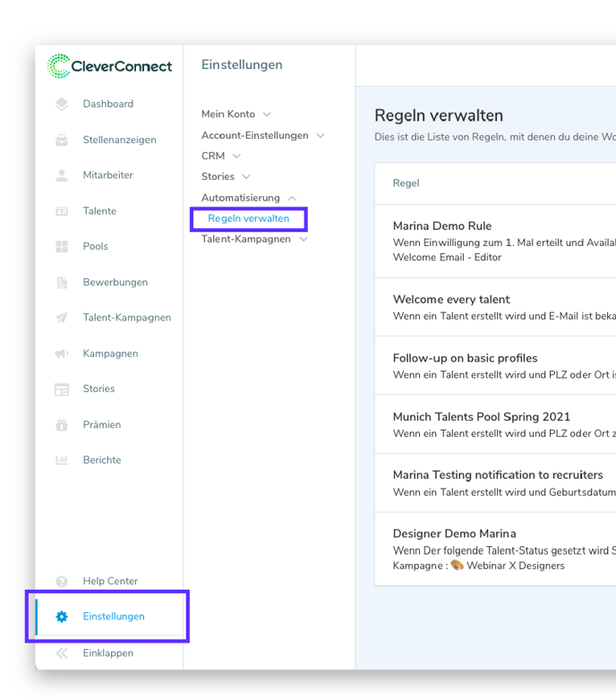Image resolution: width=616 pixels, height=699 pixels.
Task: Click the Talente ID card icon
Action: point(62,211)
